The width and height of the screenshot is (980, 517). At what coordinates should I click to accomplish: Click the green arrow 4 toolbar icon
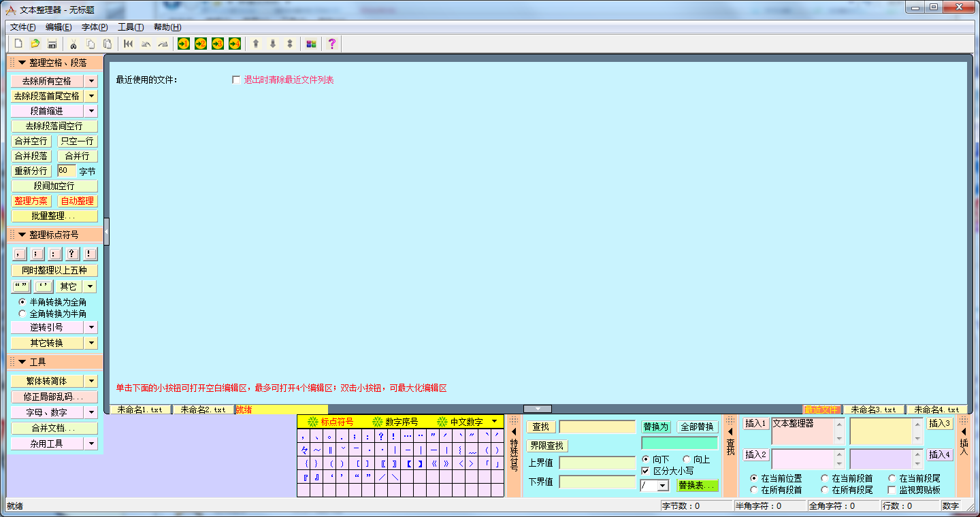(x=235, y=44)
